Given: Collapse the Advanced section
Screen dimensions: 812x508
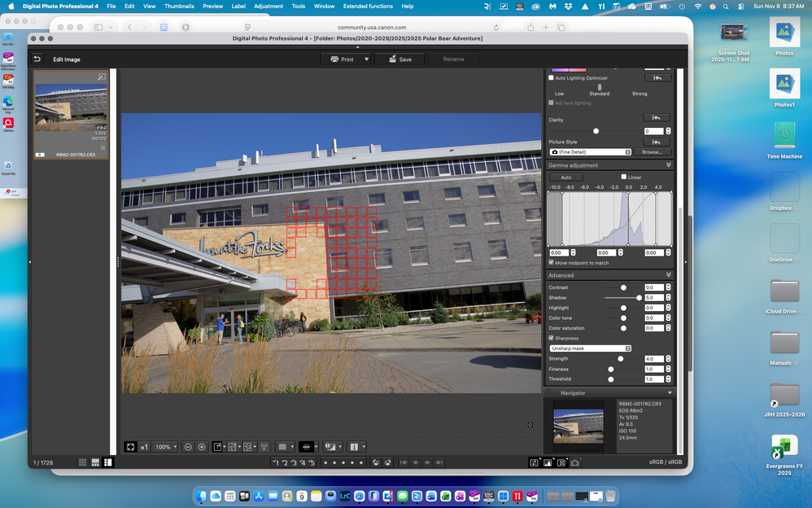Looking at the screenshot, I should 669,275.
